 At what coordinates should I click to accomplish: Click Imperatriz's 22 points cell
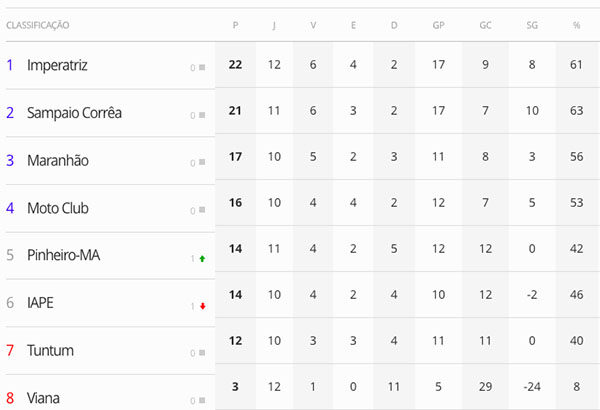[235, 65]
